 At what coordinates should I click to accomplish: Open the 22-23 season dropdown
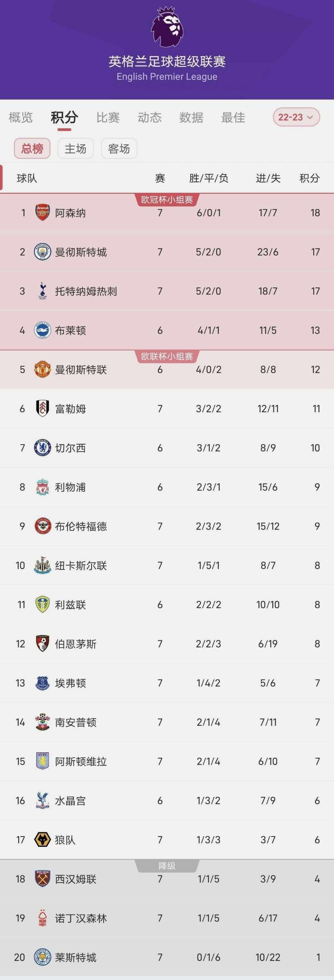[x=296, y=117]
